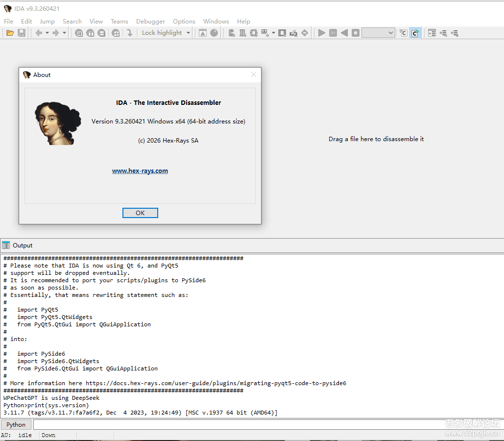Click the list-with-gear toolbar icon
Viewport: 504px width, 441px height.
point(455,33)
